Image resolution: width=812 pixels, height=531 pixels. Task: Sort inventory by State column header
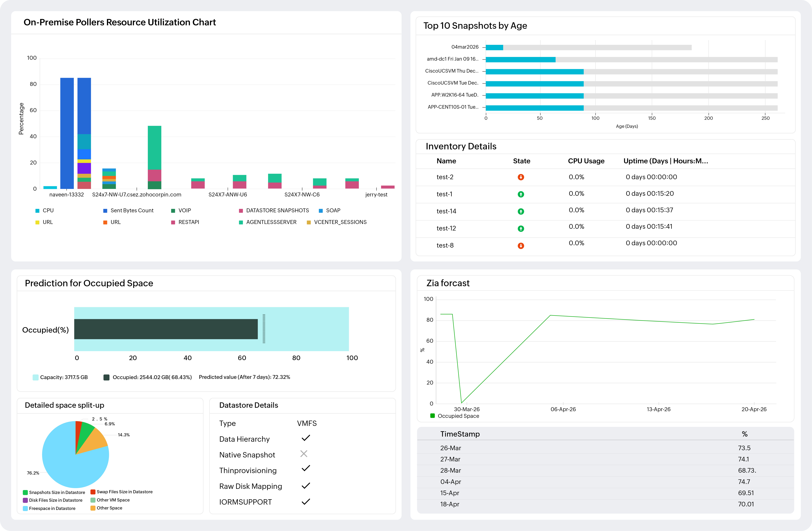point(522,161)
